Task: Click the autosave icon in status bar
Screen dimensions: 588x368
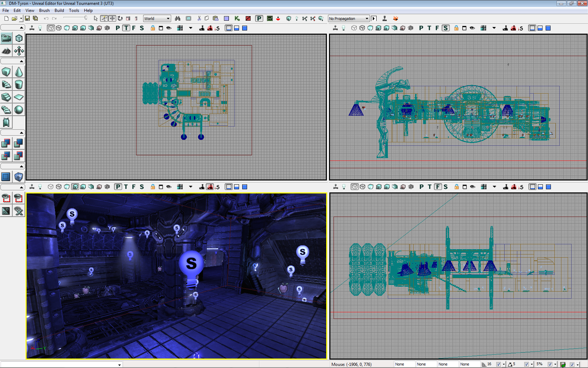Action: (x=563, y=364)
